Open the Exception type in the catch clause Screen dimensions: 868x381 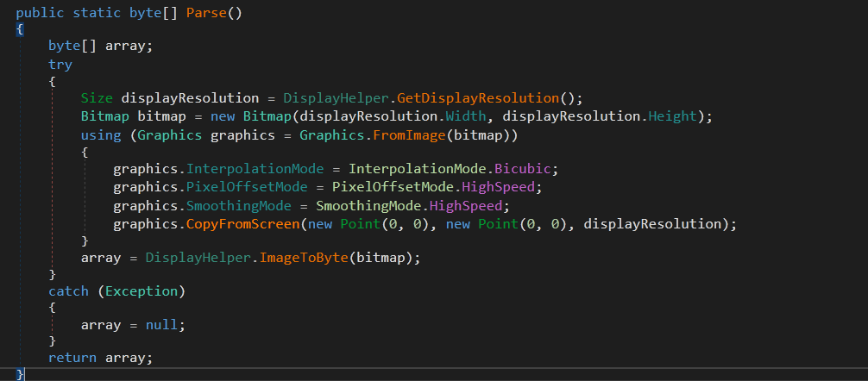(142, 291)
